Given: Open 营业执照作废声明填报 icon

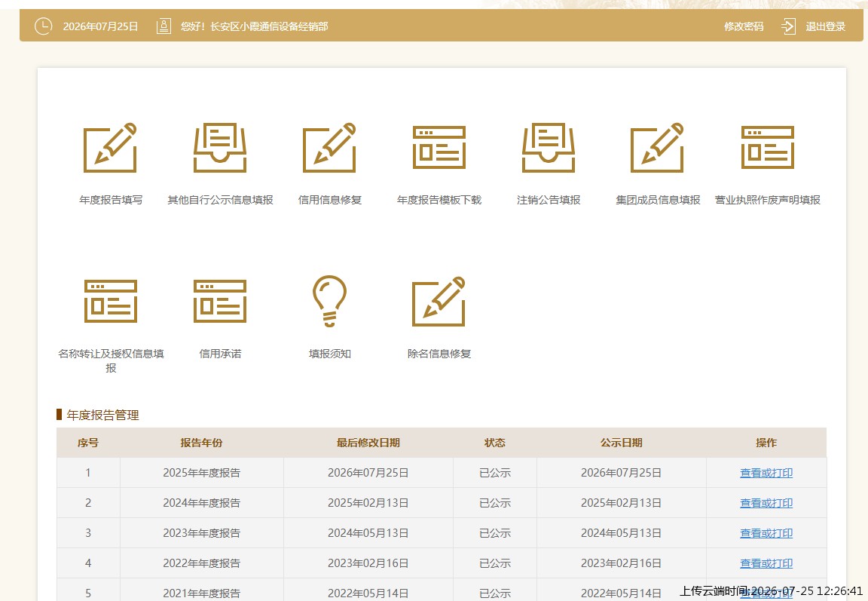Looking at the screenshot, I should pyautogui.click(x=767, y=147).
